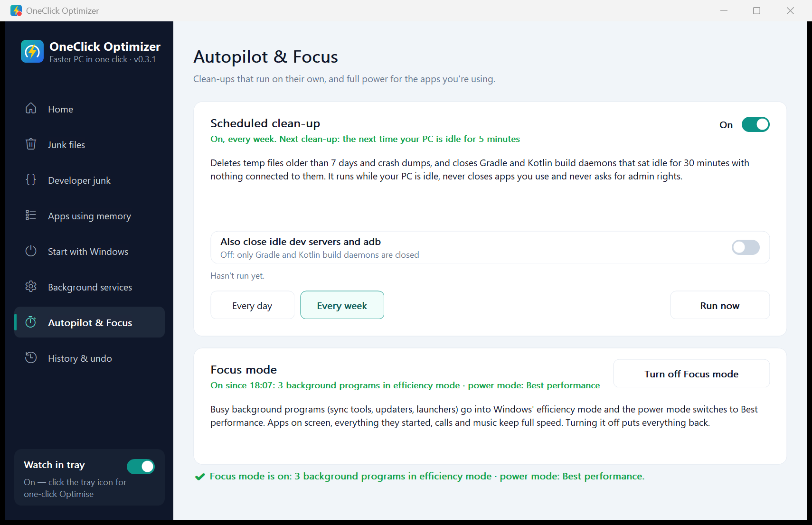This screenshot has width=812, height=525.
Task: Select the Every day schedule option
Action: pyautogui.click(x=252, y=305)
